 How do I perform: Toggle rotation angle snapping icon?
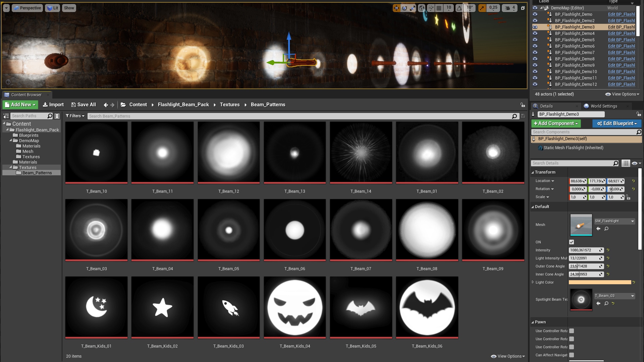click(459, 8)
